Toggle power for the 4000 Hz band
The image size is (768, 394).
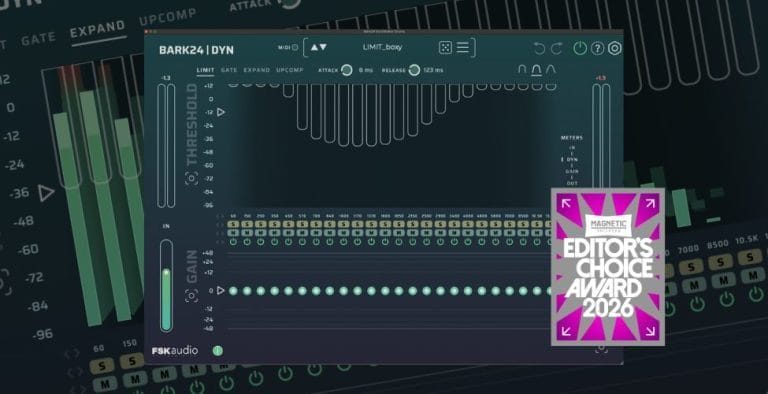(x=468, y=242)
